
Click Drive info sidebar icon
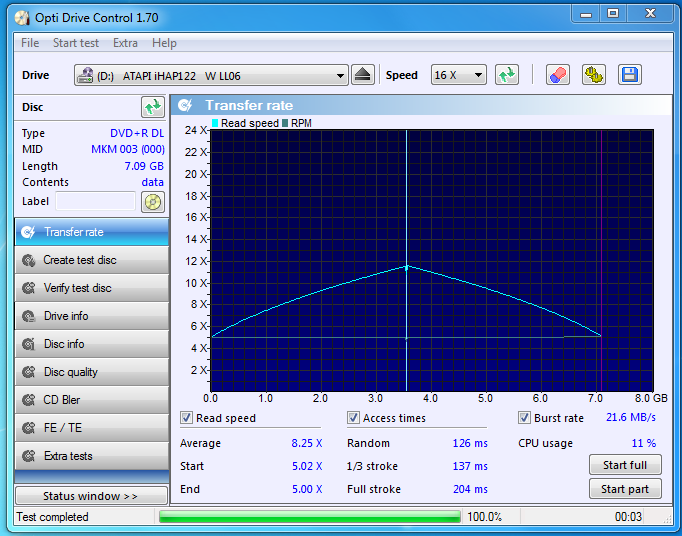(29, 316)
